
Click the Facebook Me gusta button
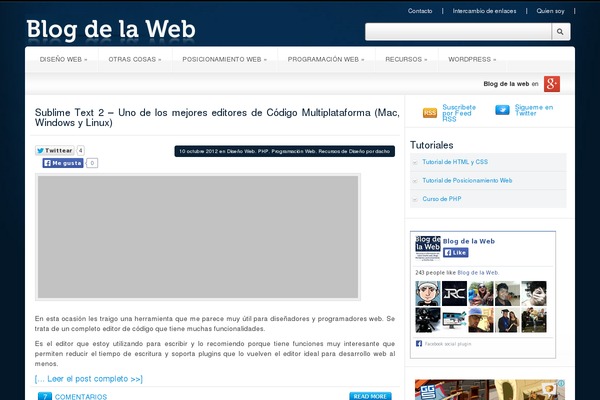[63, 163]
